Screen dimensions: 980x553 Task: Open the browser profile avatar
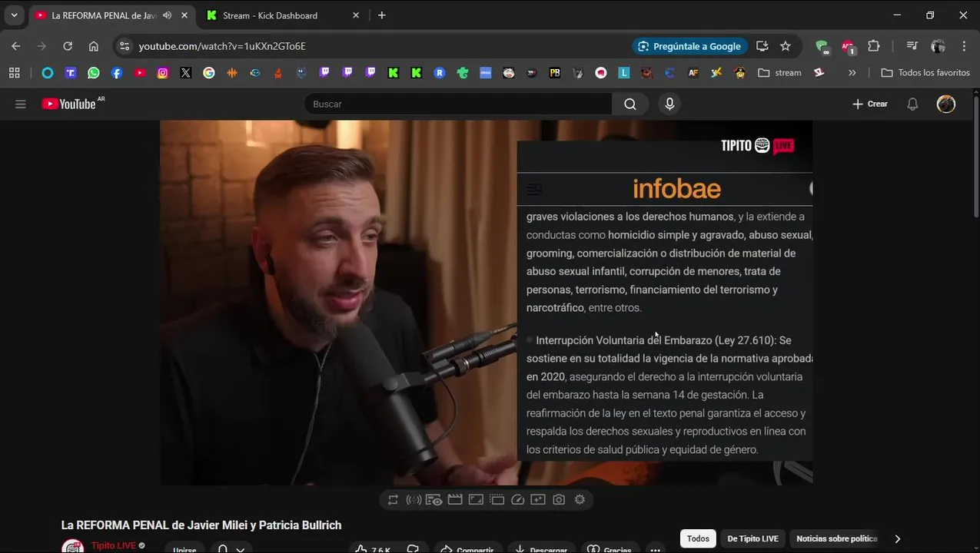point(938,46)
